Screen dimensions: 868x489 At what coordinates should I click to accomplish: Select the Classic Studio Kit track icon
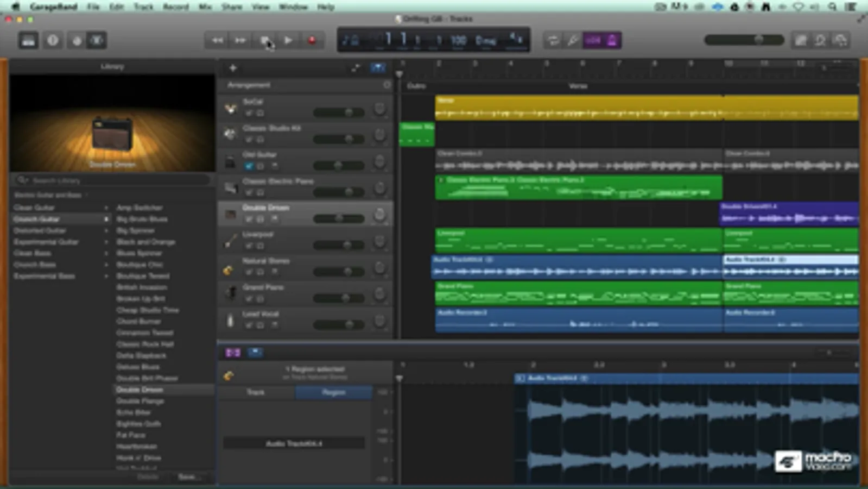pyautogui.click(x=231, y=134)
